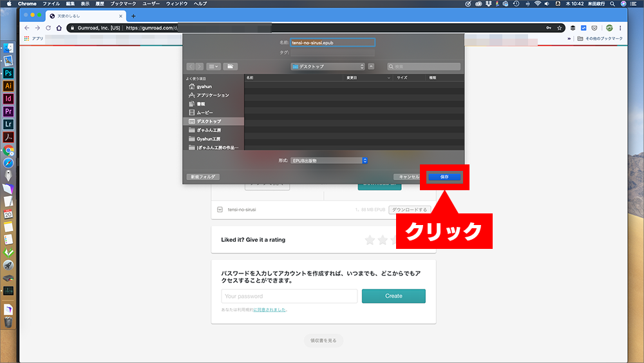This screenshot has height=363, width=644.
Task: Click the Wi-Fi status icon
Action: point(537,4)
